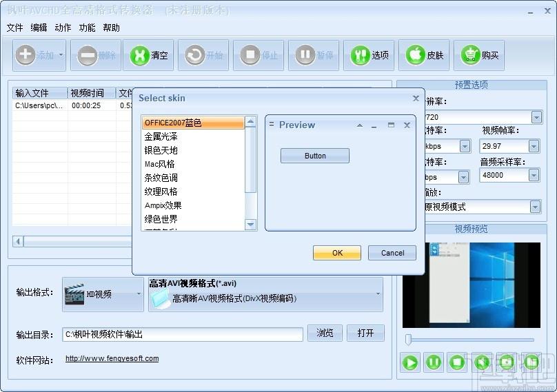This screenshot has width=557, height=392.
Task: Select the file row C:\Users\pc\...
Action: coord(39,105)
